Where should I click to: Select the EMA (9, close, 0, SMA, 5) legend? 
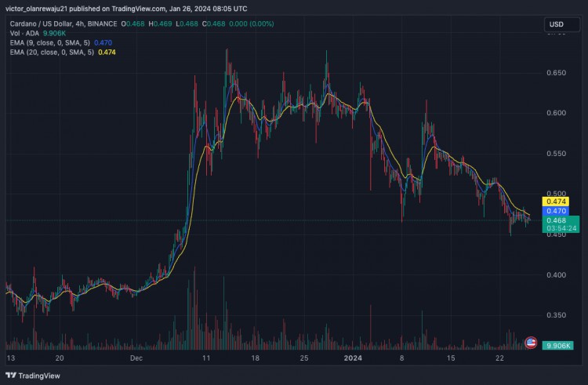tap(50, 43)
